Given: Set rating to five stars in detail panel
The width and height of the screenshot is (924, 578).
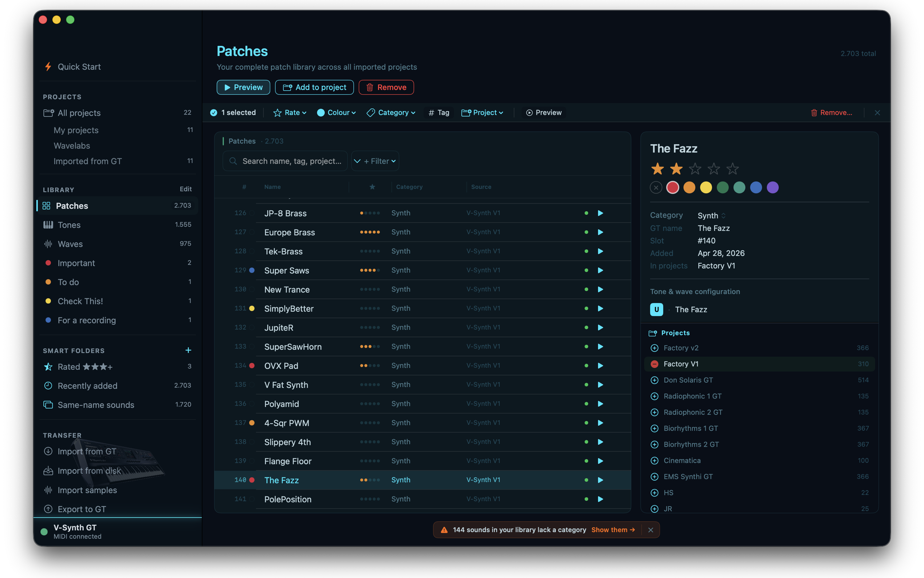Looking at the screenshot, I should click(x=732, y=169).
